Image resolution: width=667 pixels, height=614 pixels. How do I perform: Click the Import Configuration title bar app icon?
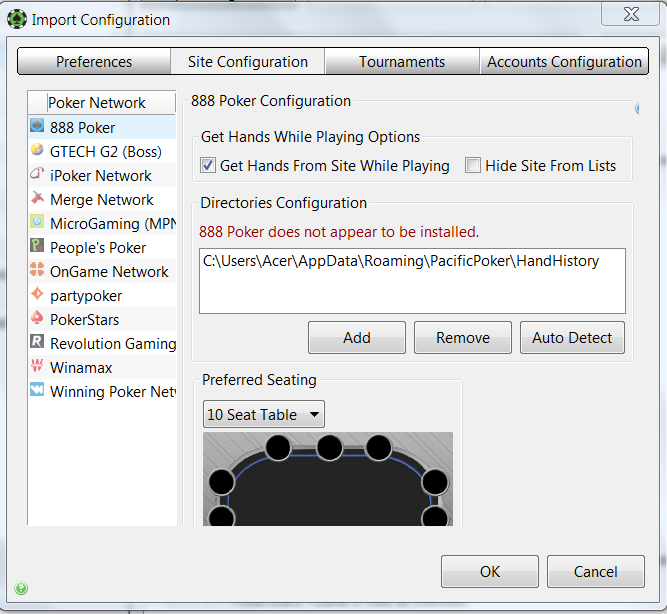pos(17,20)
